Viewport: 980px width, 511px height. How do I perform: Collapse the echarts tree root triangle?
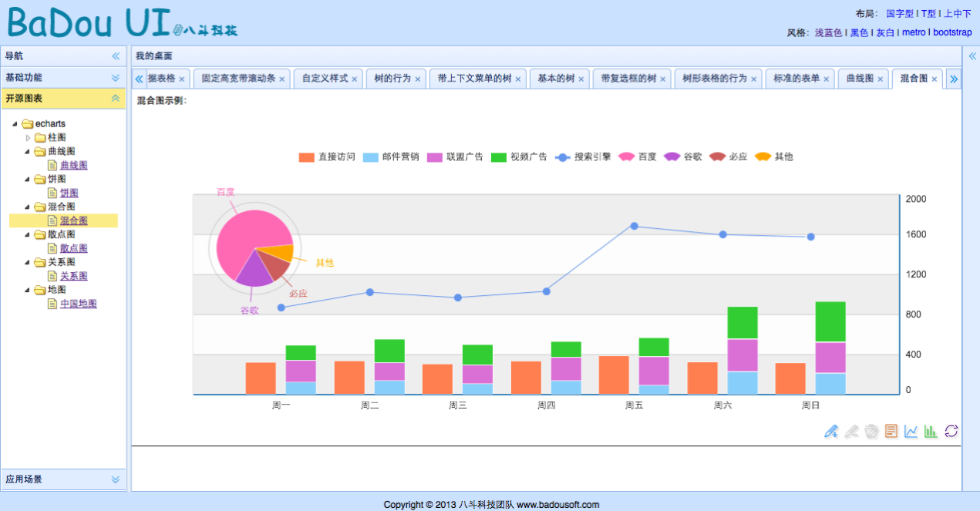(15, 124)
